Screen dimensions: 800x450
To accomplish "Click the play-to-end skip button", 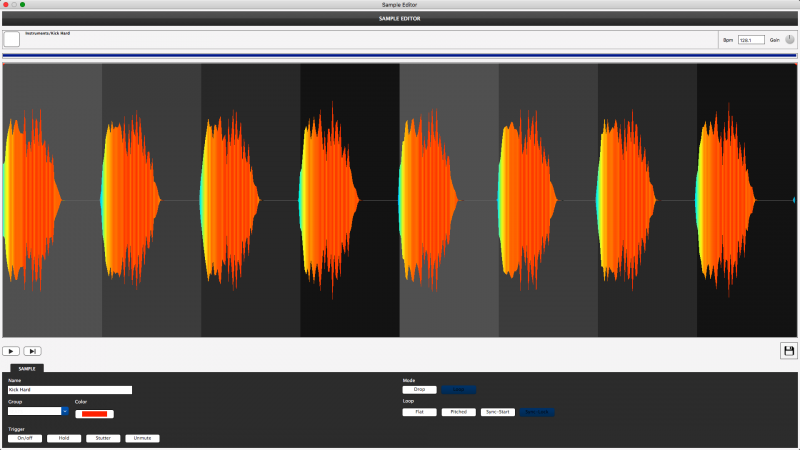I will 32,351.
